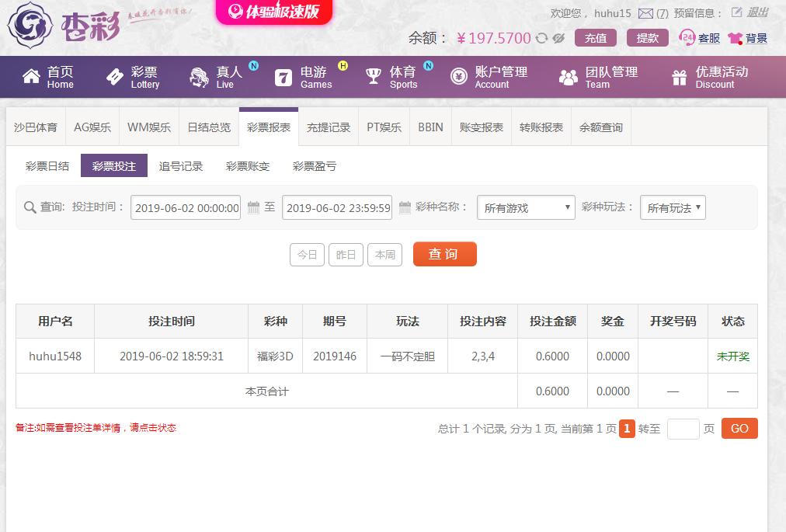Open end date calendar picker

pos(405,207)
